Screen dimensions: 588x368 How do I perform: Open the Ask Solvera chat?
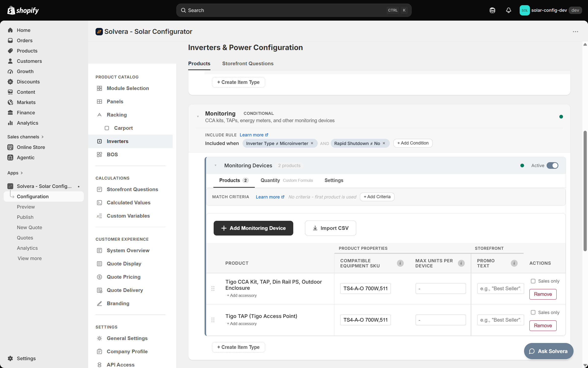coord(549,351)
